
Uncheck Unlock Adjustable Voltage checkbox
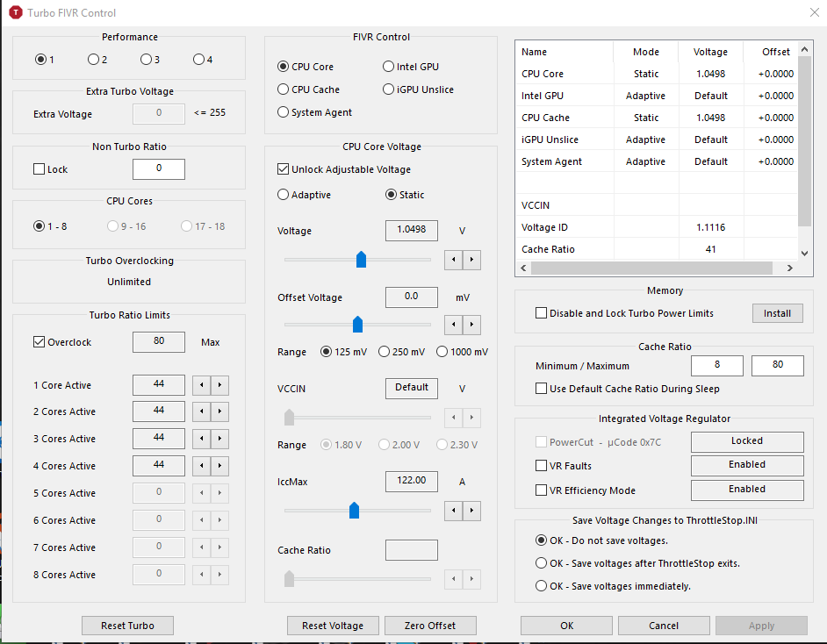coord(284,169)
